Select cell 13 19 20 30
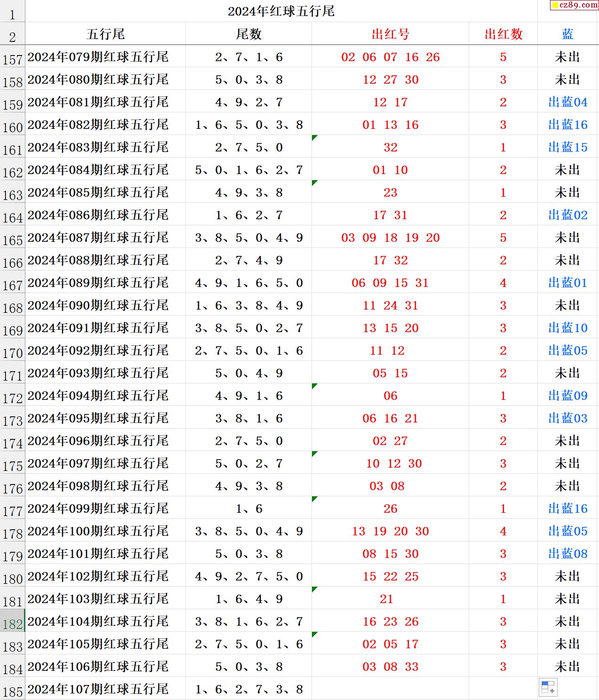Viewport: 599px width, 700px height. pos(390,531)
